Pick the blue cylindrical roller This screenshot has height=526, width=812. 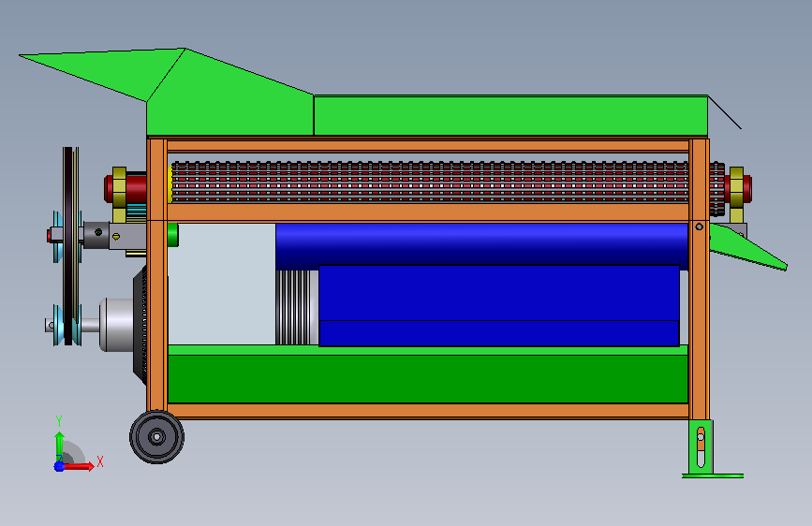pyautogui.click(x=481, y=246)
